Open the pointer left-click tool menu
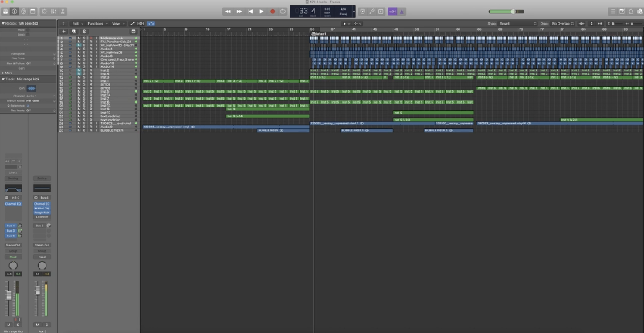 [x=346, y=24]
